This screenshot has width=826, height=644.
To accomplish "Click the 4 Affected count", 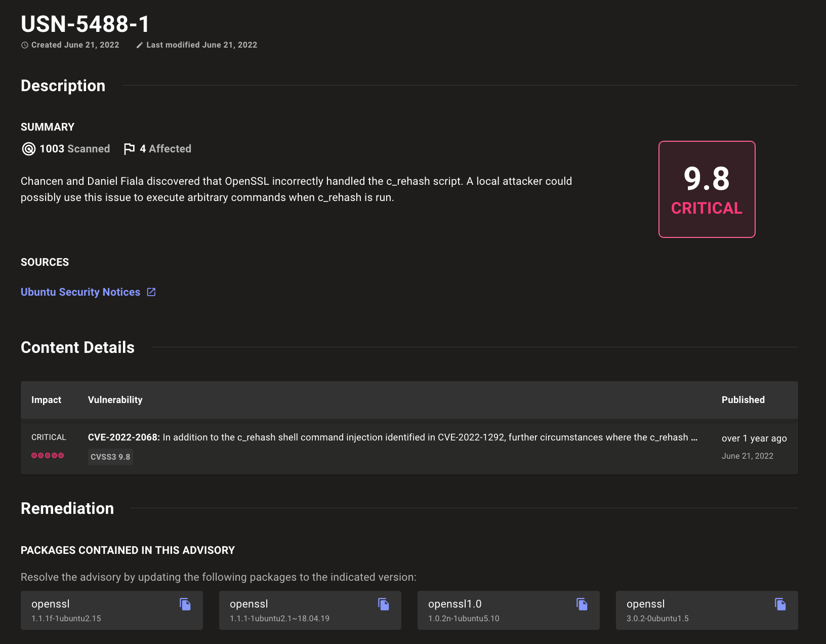I will 166,149.
